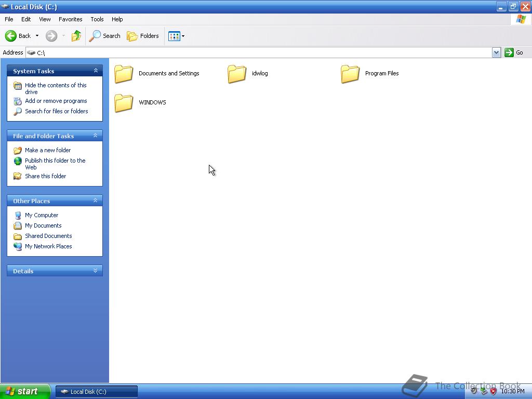Collapse the System Tasks panel
Image resolution: width=532 pixels, height=399 pixels.
[x=96, y=71]
